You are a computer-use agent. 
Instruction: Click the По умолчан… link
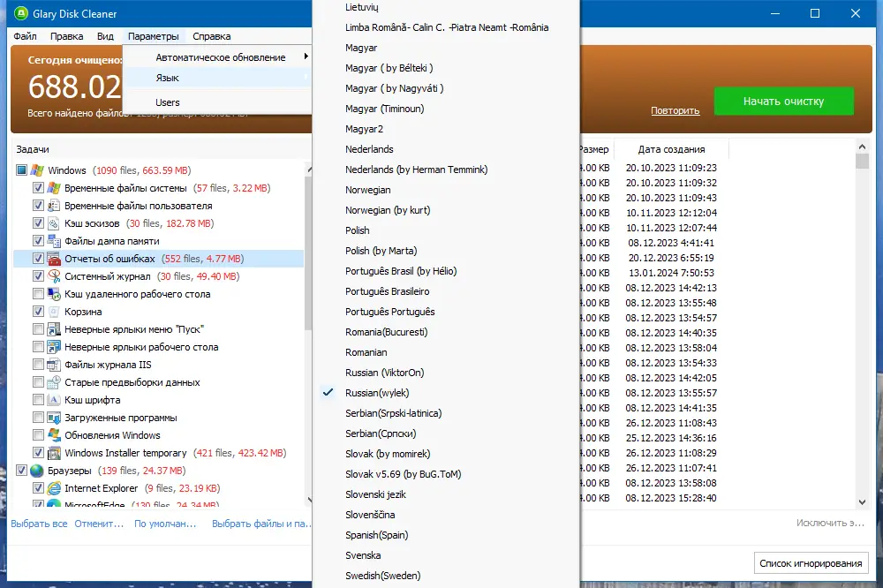coord(165,524)
